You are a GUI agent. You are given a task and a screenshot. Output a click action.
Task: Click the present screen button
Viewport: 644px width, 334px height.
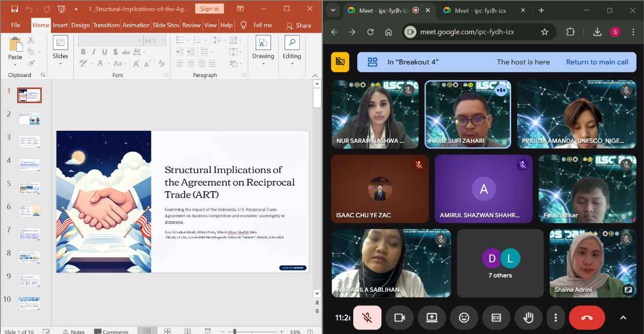point(432,317)
